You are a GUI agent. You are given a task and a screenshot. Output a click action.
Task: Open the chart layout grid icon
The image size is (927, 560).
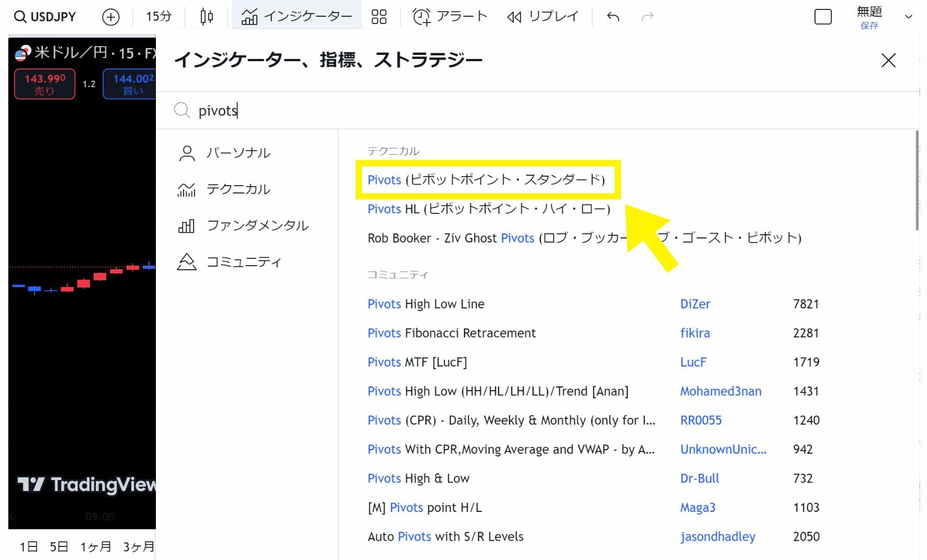tap(379, 16)
